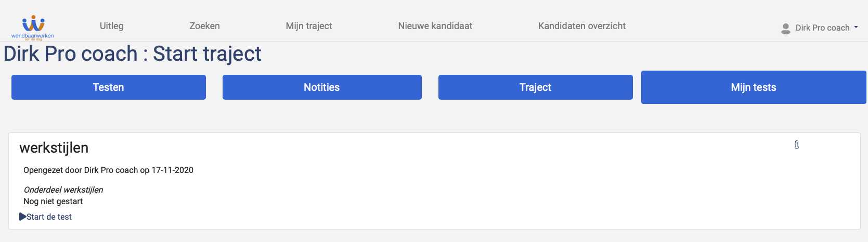The height and width of the screenshot is (242, 868).
Task: Go to Zoeken in the navigation bar
Action: [204, 26]
